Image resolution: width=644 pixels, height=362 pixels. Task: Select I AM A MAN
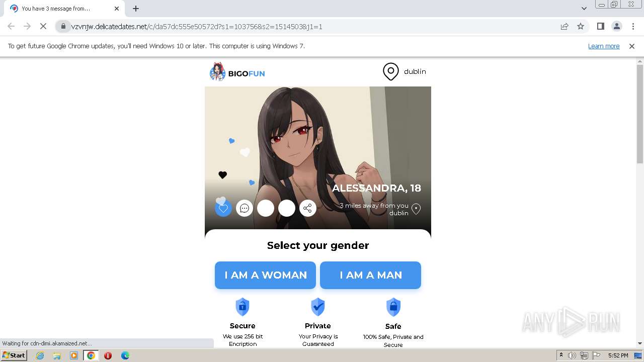point(370,275)
